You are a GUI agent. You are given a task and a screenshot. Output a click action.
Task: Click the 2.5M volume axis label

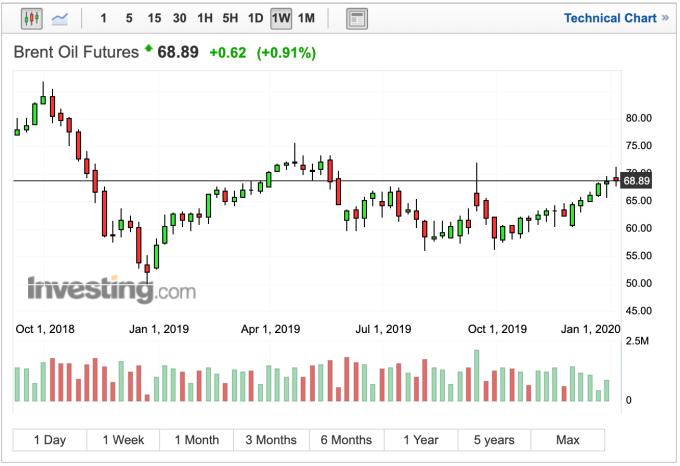point(637,341)
